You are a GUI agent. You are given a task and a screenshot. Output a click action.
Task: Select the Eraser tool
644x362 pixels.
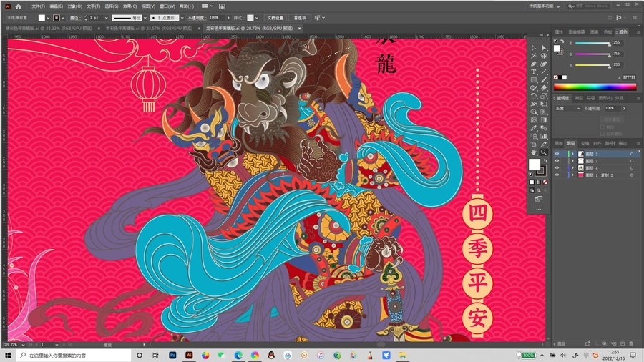[544, 88]
